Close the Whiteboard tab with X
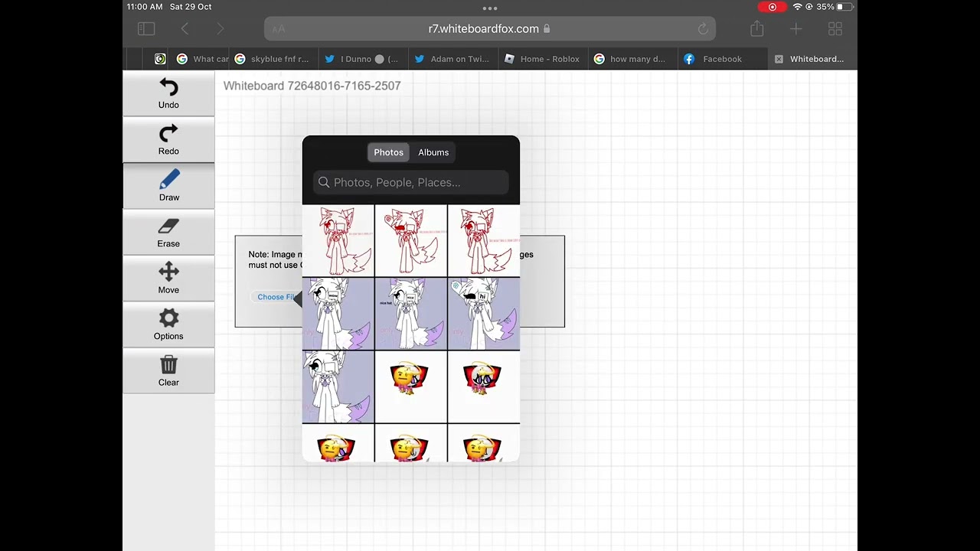The width and height of the screenshot is (980, 551). [x=779, y=59]
